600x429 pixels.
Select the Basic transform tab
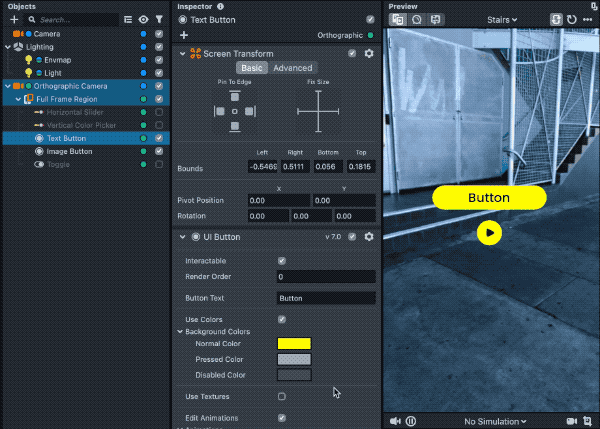click(251, 68)
